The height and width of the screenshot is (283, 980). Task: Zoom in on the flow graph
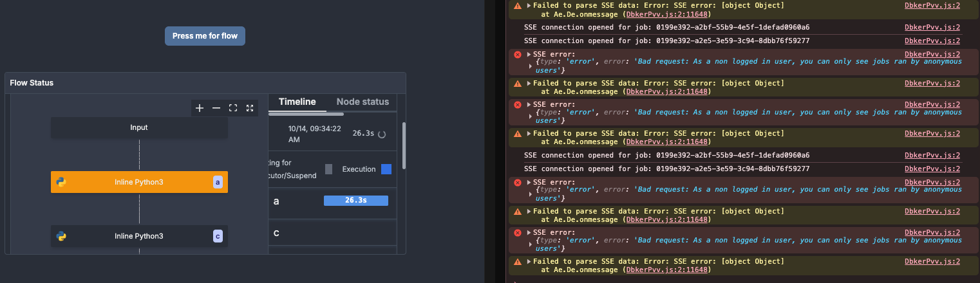tap(200, 108)
